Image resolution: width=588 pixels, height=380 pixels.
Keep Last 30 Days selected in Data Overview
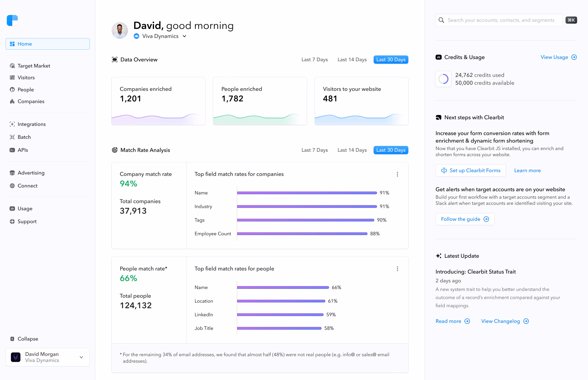(x=391, y=60)
